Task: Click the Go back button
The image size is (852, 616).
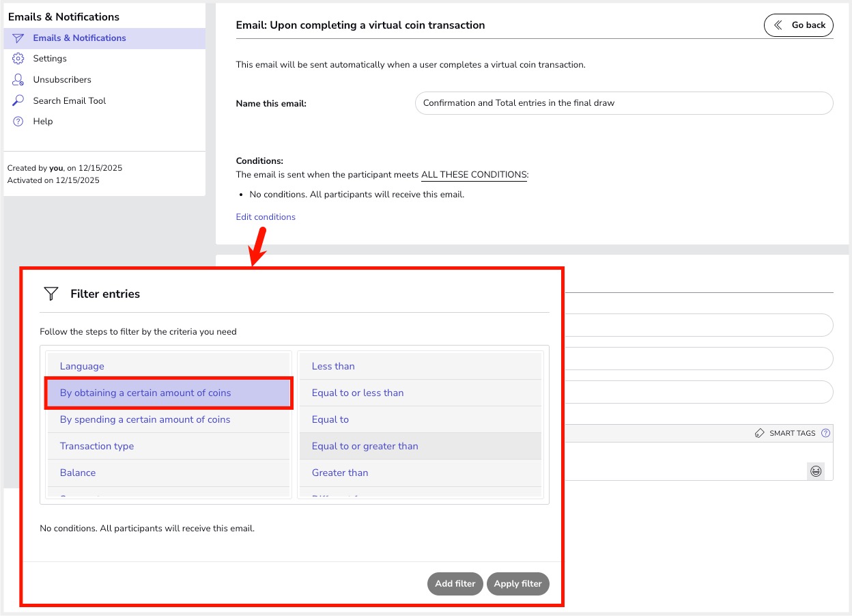Action: coord(798,25)
